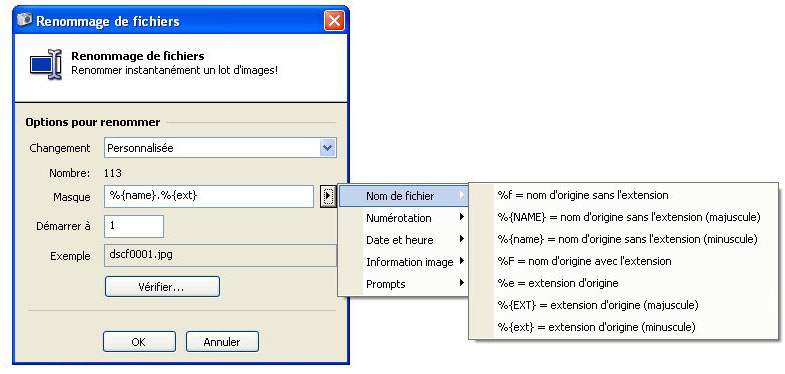785x374 pixels.
Task: Open the Date et heure submenu
Action: click(x=404, y=240)
